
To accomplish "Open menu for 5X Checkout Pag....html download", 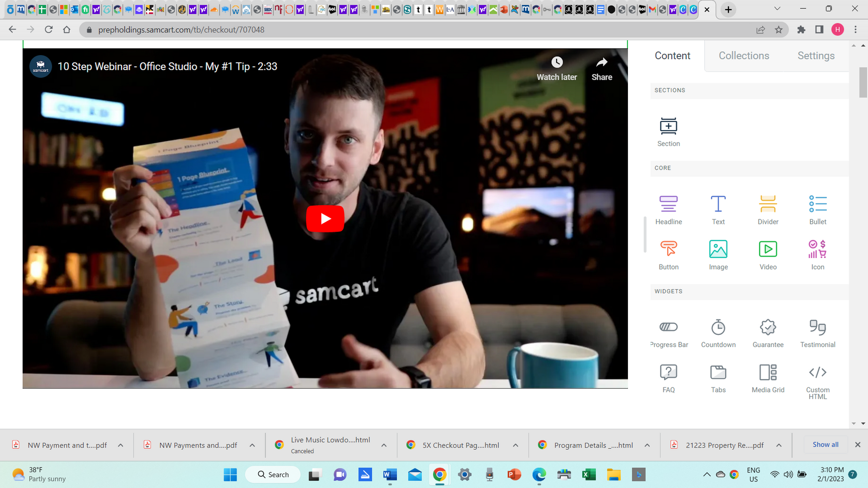I will 515,445.
